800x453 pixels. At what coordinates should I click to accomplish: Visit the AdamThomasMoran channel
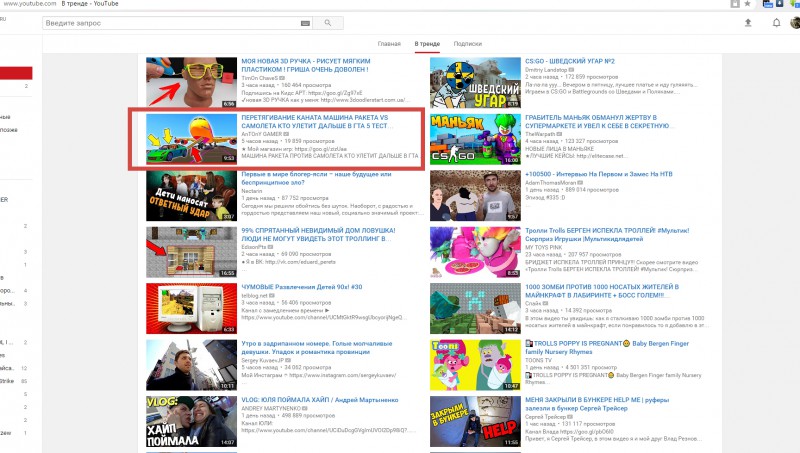tap(551, 182)
